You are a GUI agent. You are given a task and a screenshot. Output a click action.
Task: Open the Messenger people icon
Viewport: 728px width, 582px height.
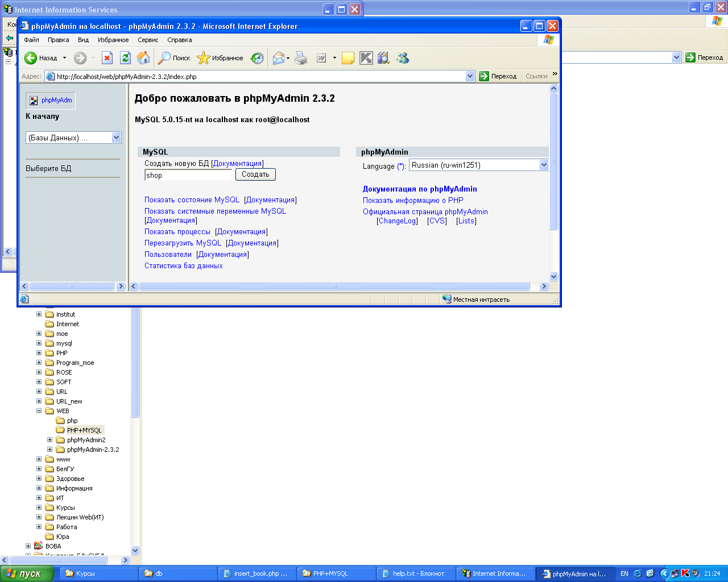click(x=403, y=58)
